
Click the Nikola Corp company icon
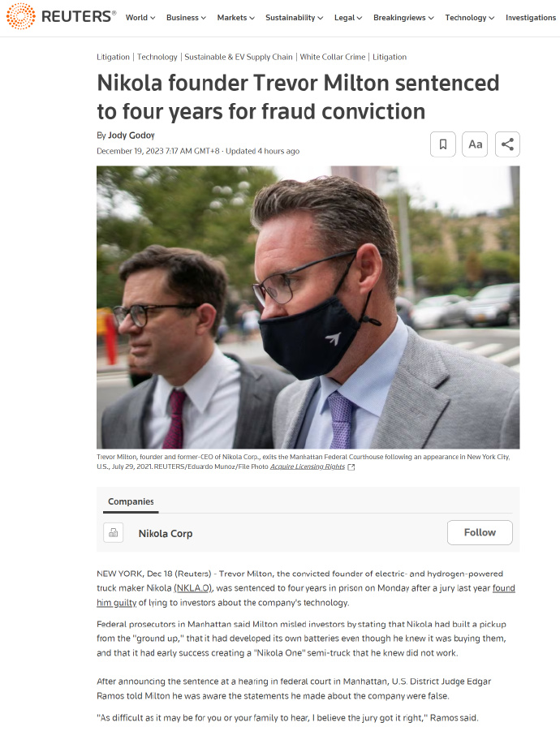click(114, 533)
